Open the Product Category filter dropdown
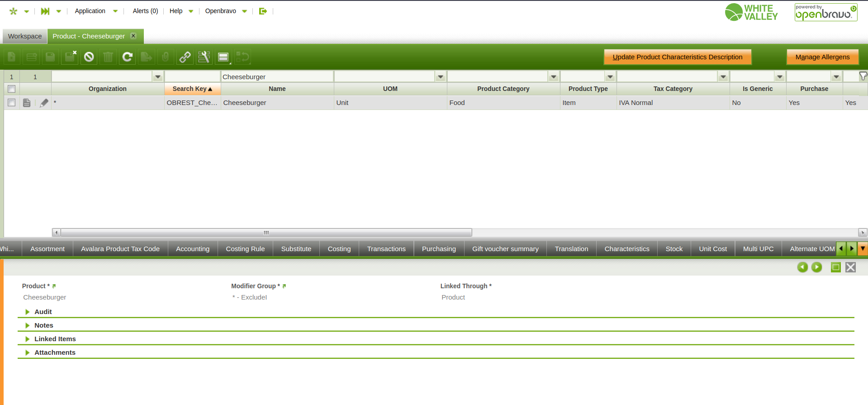 click(x=554, y=77)
